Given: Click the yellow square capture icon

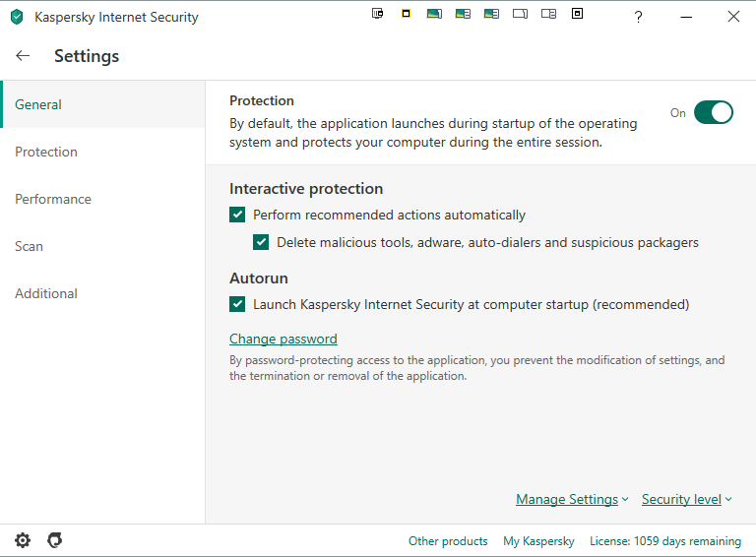Looking at the screenshot, I should (406, 14).
